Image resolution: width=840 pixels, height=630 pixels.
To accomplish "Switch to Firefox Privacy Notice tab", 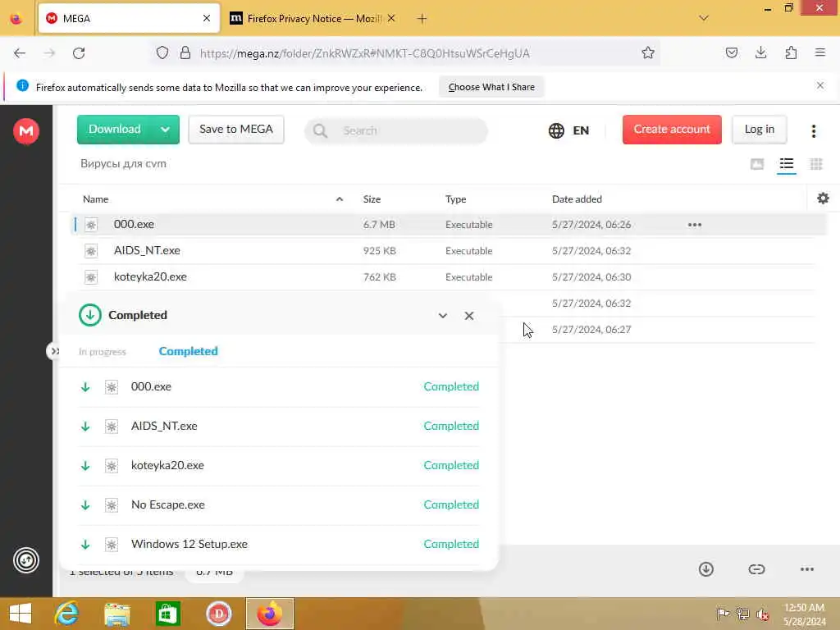I will (x=313, y=19).
